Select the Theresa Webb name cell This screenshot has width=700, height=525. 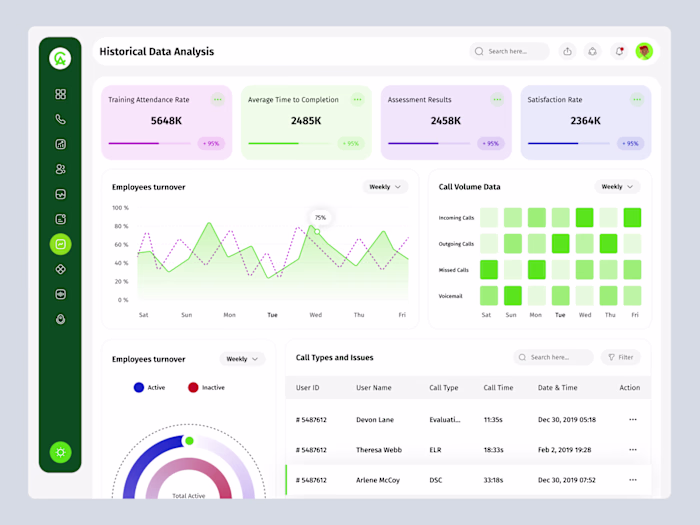pos(379,450)
